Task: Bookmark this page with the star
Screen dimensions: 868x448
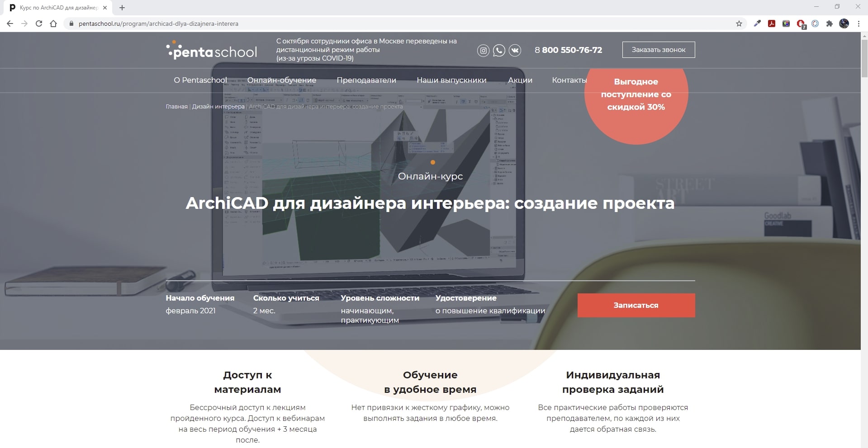Action: (x=739, y=24)
